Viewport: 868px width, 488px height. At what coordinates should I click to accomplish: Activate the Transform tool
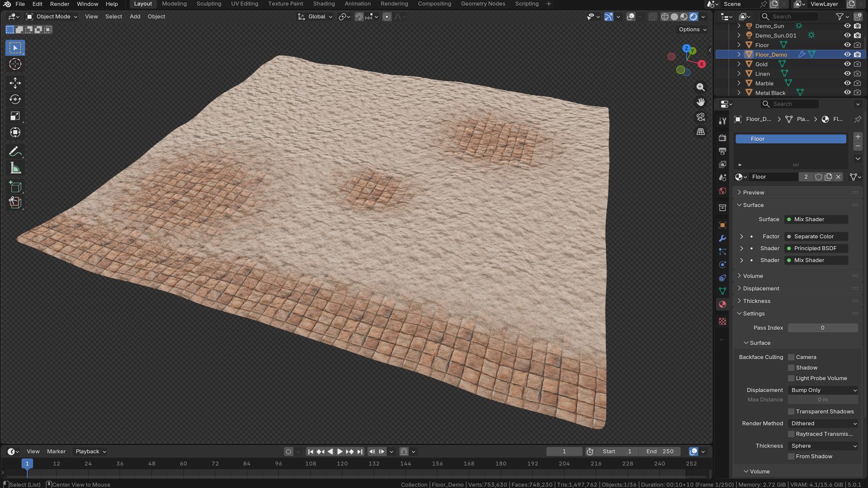click(x=15, y=132)
